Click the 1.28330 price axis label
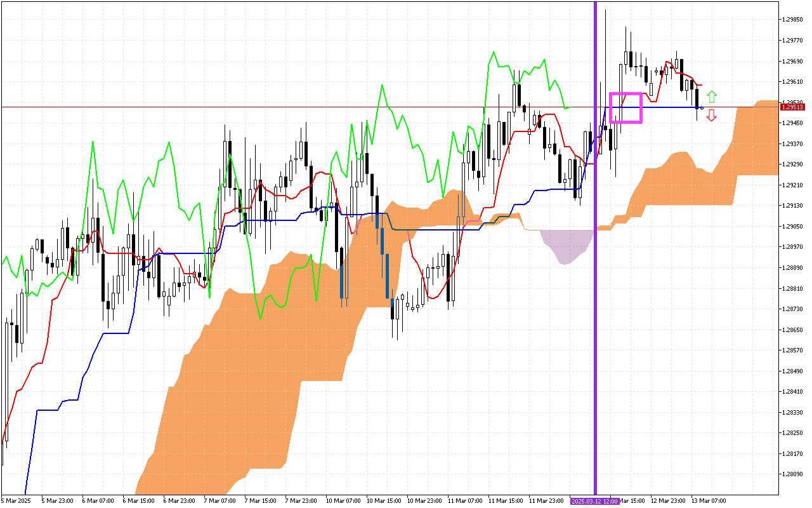This screenshot has height=508, width=812. pos(793,412)
